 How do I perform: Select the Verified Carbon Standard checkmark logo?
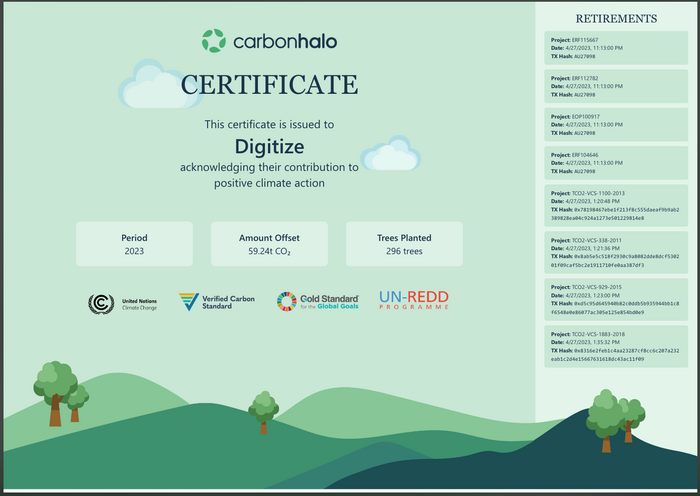coord(188,301)
